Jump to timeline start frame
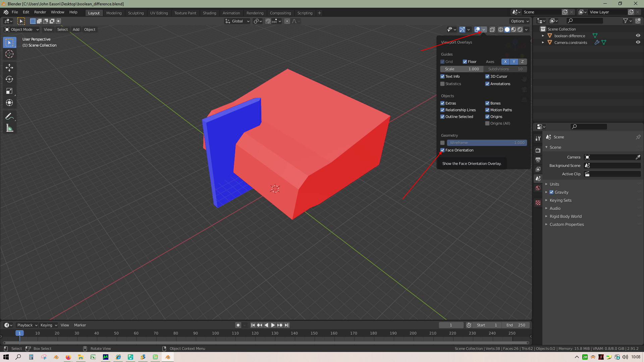Viewport: 644px width, 362px height. (253, 325)
